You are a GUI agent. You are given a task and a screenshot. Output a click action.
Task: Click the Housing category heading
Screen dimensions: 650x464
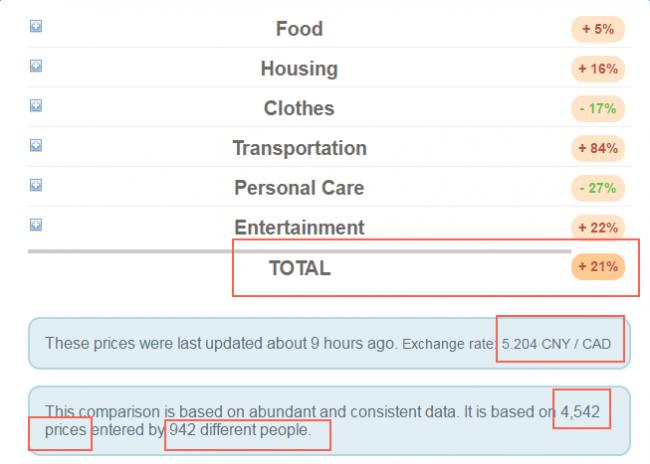(299, 69)
